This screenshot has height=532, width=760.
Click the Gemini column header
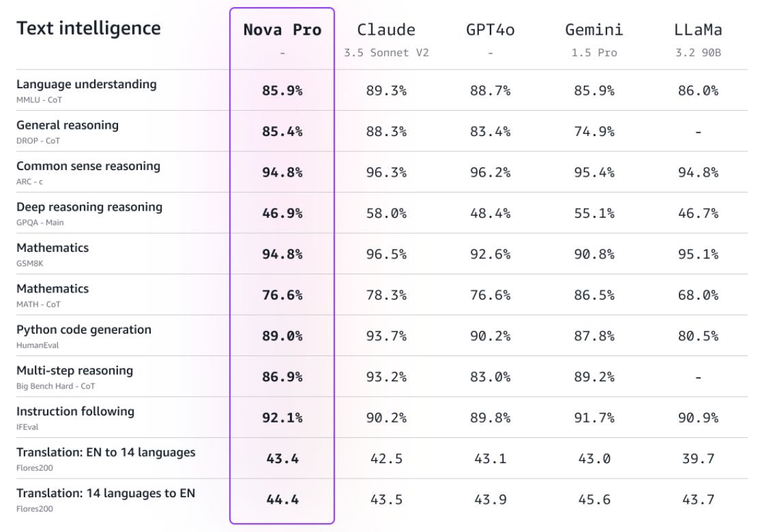pyautogui.click(x=594, y=30)
